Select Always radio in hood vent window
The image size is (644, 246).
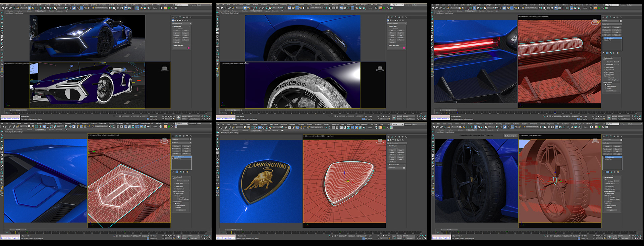tap(175, 203)
